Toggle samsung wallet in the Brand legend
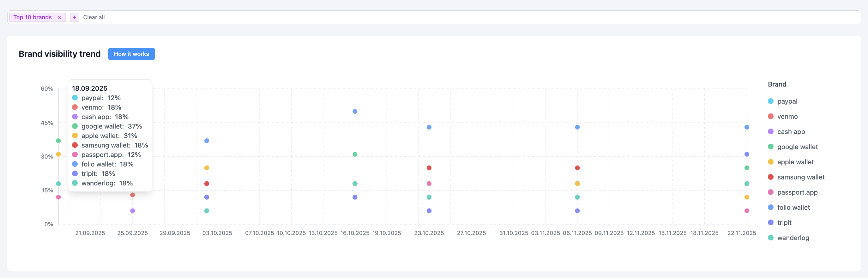Viewport: 868px width, 278px height. (x=796, y=177)
